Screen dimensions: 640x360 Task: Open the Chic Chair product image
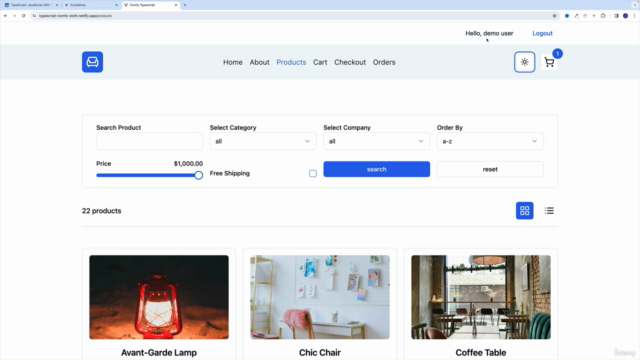click(320, 297)
